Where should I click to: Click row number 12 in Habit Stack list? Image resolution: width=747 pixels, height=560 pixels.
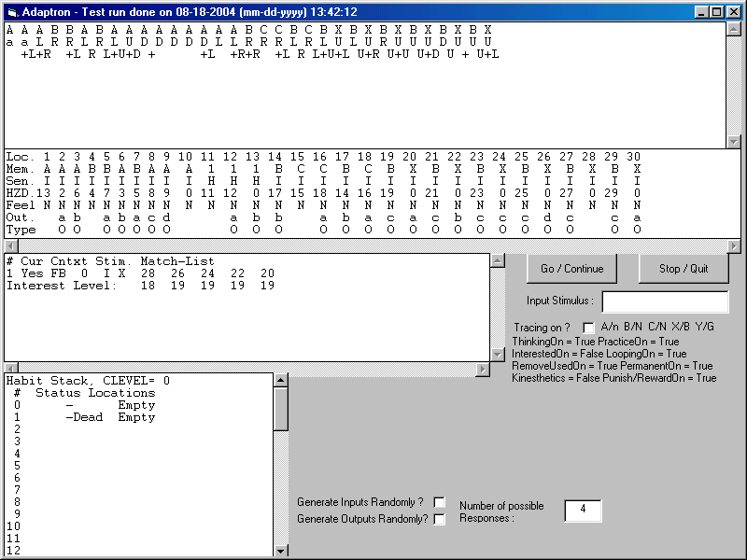coord(13,550)
